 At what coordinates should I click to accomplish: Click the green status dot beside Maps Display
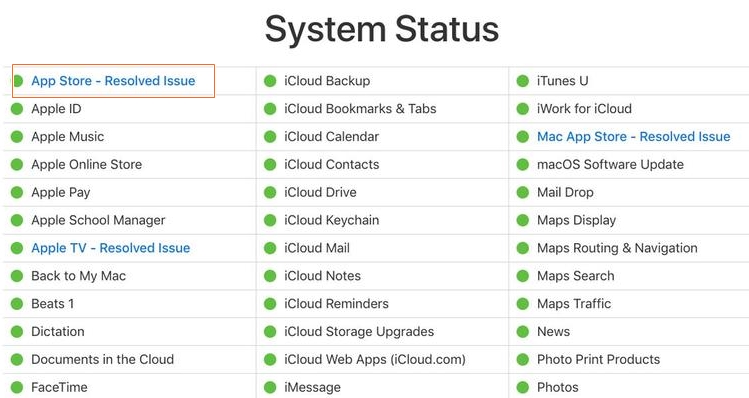pos(523,220)
